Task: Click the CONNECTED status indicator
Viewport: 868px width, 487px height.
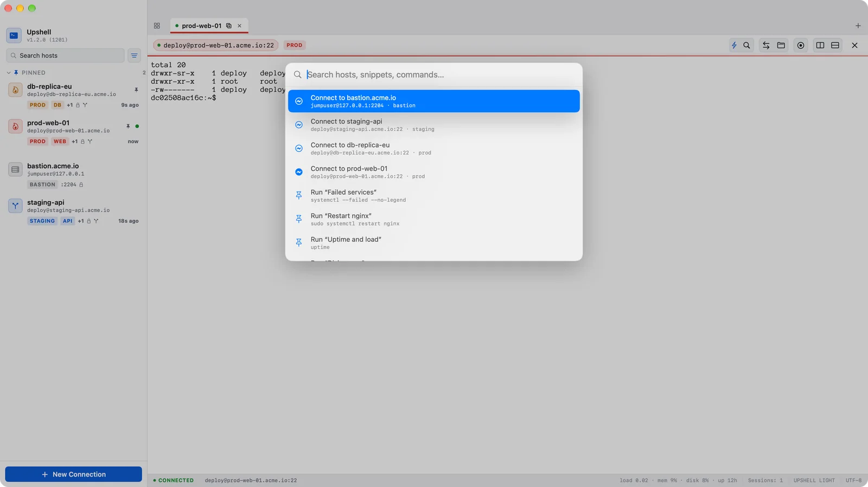Action: coord(174,480)
